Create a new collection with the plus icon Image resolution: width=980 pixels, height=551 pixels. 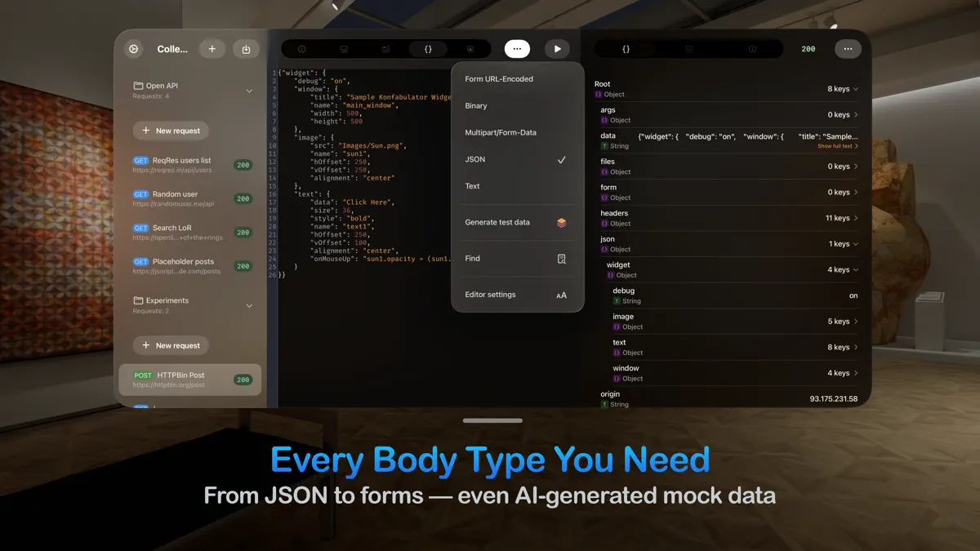[212, 48]
